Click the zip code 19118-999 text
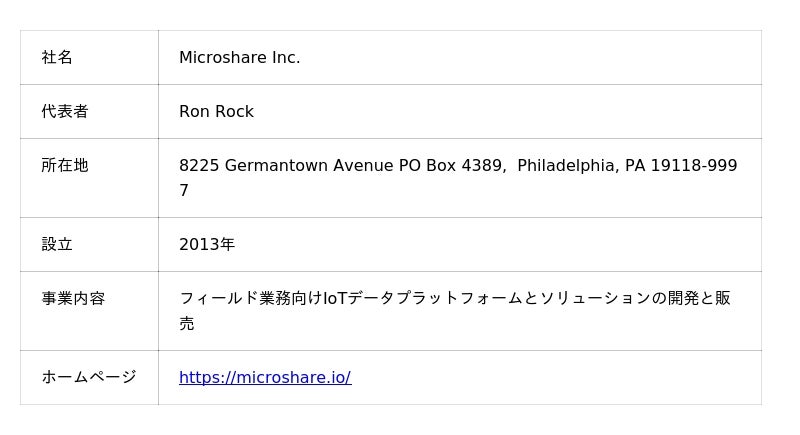Screen dimensions: 800x435 (x=693, y=166)
